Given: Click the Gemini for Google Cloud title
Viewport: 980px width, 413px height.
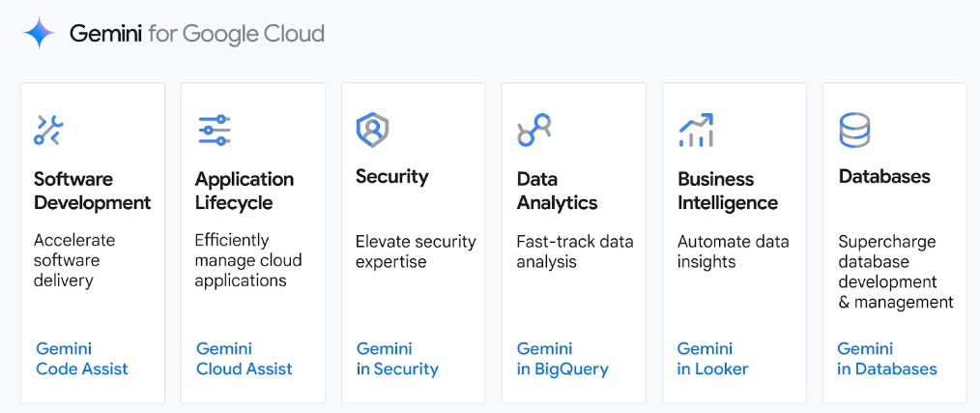Looking at the screenshot, I should pos(196,34).
